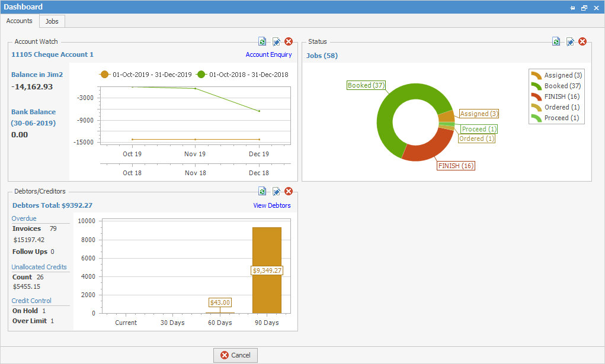This screenshot has width=605, height=364.
Task: Click the View Debtors link
Action: tap(271, 205)
